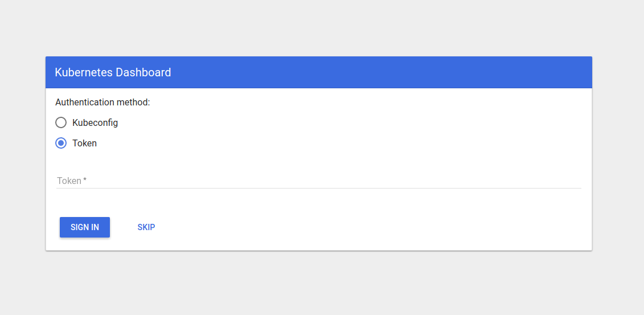Click the required asterisk in the Token field

point(85,180)
